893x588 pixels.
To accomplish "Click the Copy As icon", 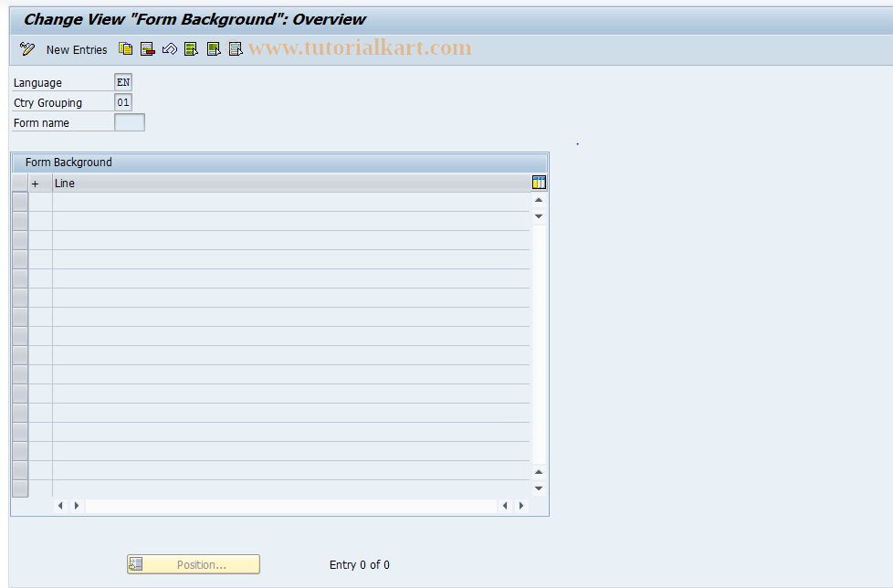I will click(125, 49).
